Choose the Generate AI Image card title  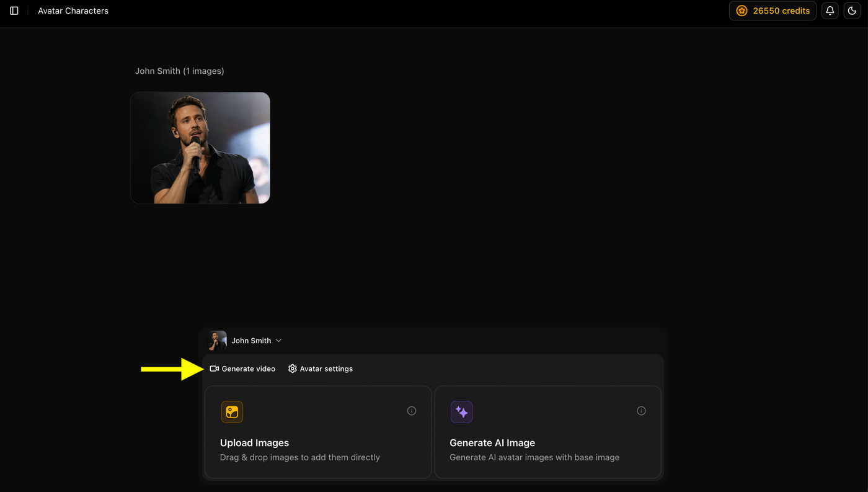[492, 443]
